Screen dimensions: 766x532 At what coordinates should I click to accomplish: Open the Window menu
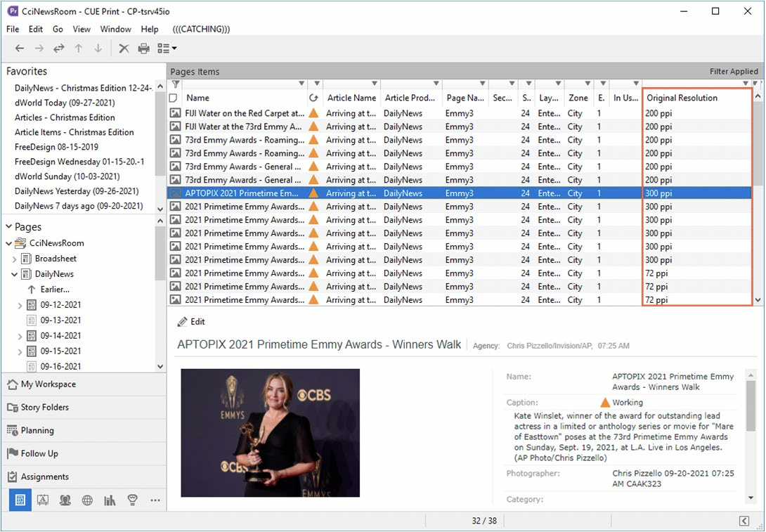click(115, 29)
